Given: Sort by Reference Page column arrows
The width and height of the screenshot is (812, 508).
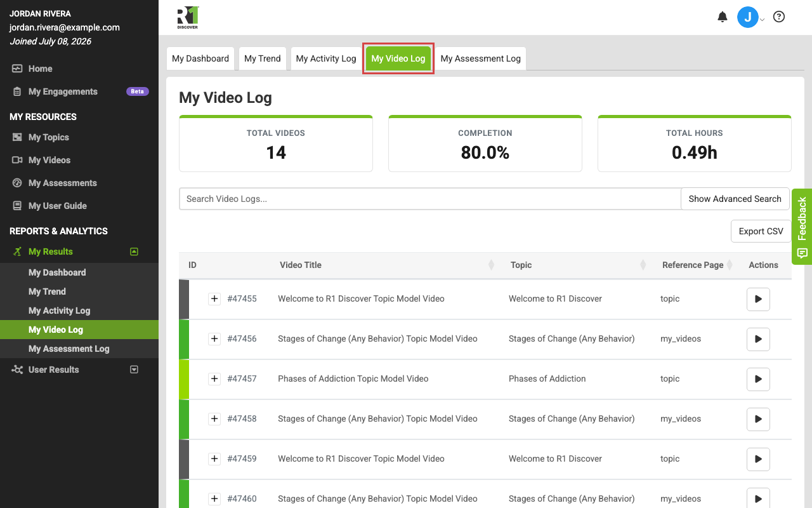Looking at the screenshot, I should (730, 265).
